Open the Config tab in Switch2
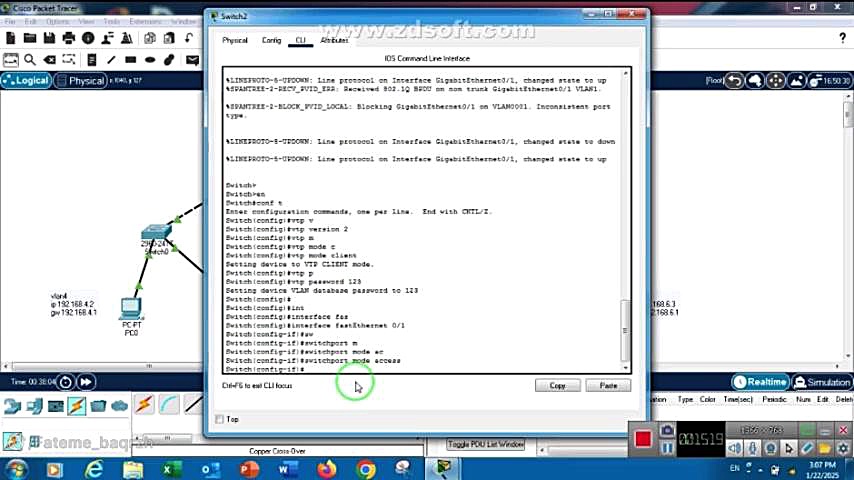The height and width of the screenshot is (480, 854). [x=271, y=40]
